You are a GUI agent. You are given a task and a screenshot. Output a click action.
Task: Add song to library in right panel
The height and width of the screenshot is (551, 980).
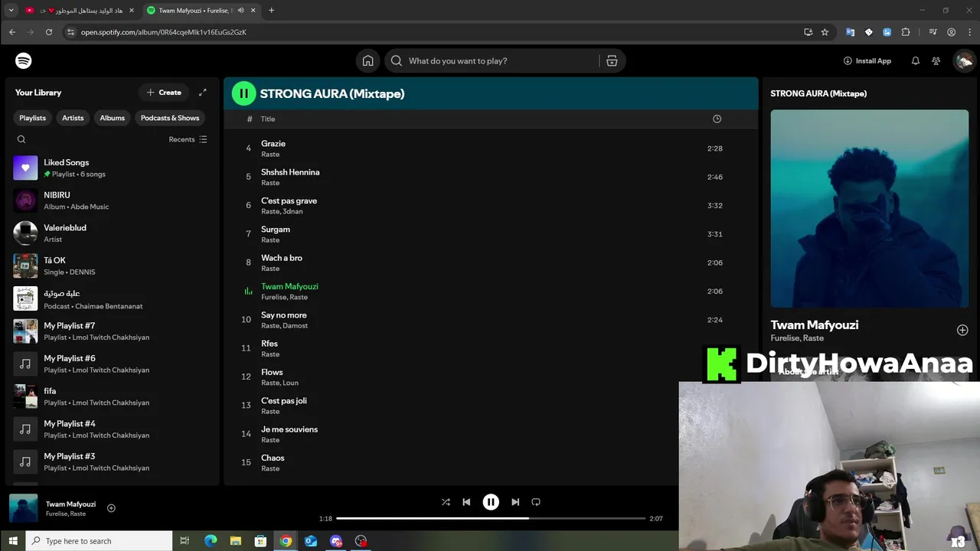pyautogui.click(x=962, y=330)
